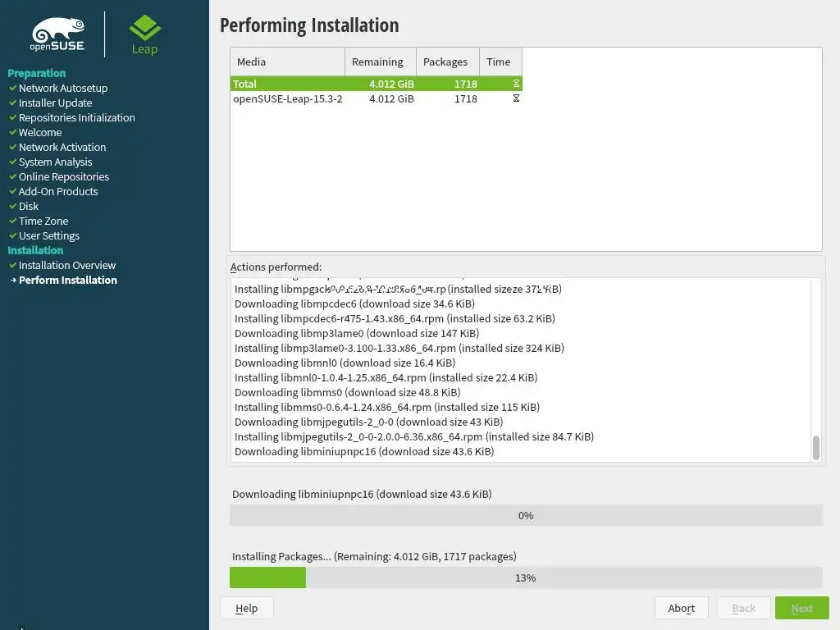The height and width of the screenshot is (630, 840).
Task: Click the Installation Overview step
Action: click(x=67, y=265)
